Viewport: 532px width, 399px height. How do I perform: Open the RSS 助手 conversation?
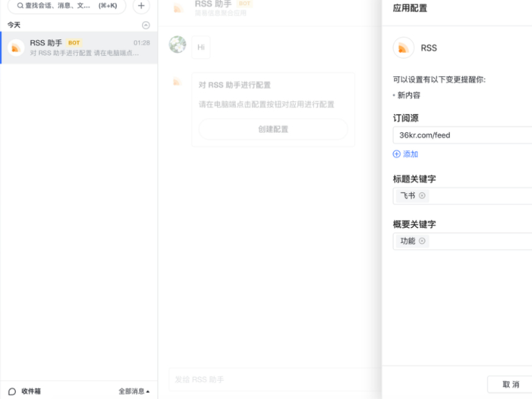79,48
